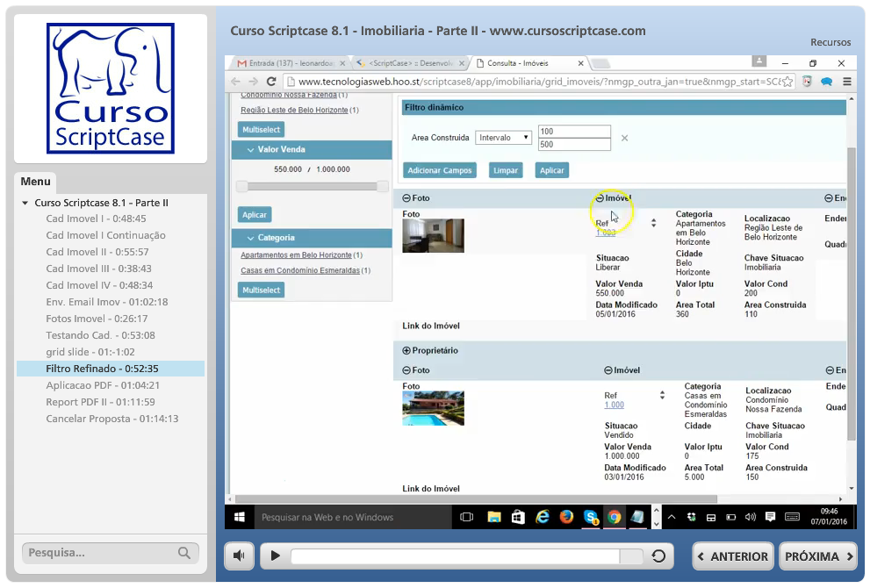Click the replay circular arrow icon
The width and height of the screenshot is (870, 588).
tap(658, 556)
